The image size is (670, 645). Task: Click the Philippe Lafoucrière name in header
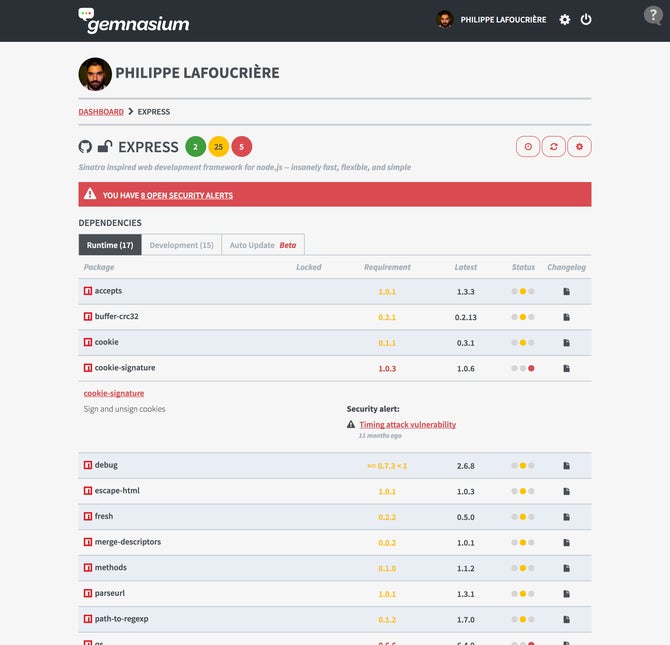[x=503, y=20]
